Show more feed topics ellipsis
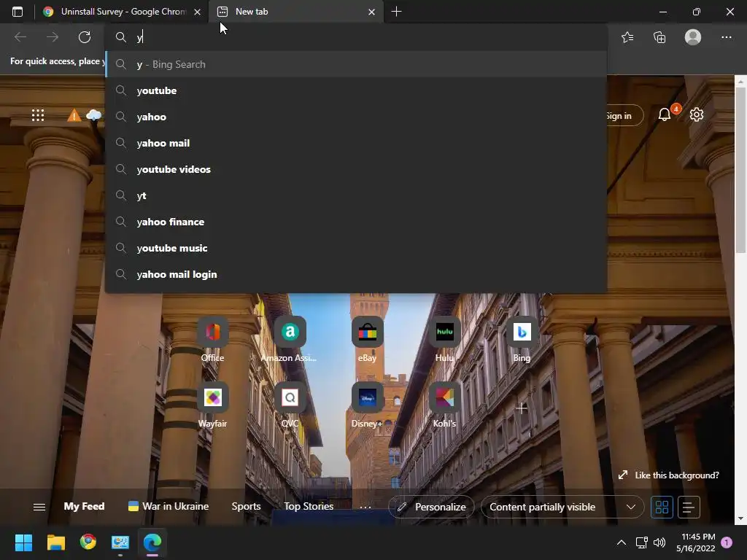747x560 pixels. (365, 507)
